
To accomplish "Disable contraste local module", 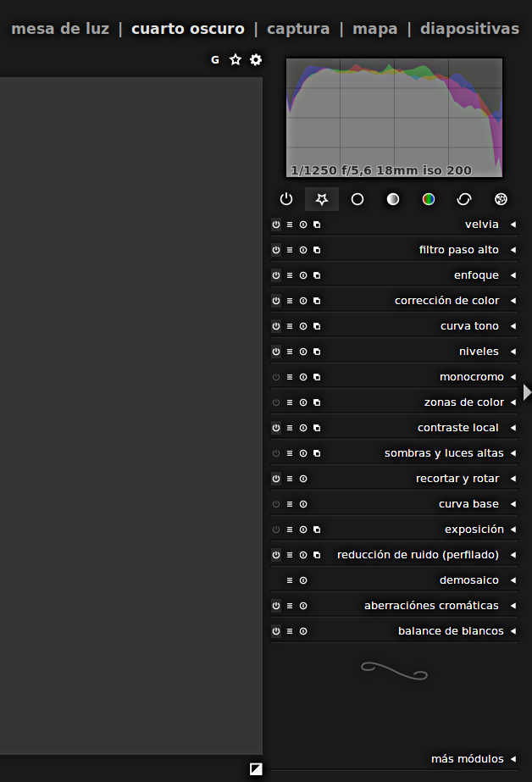I will point(276,428).
